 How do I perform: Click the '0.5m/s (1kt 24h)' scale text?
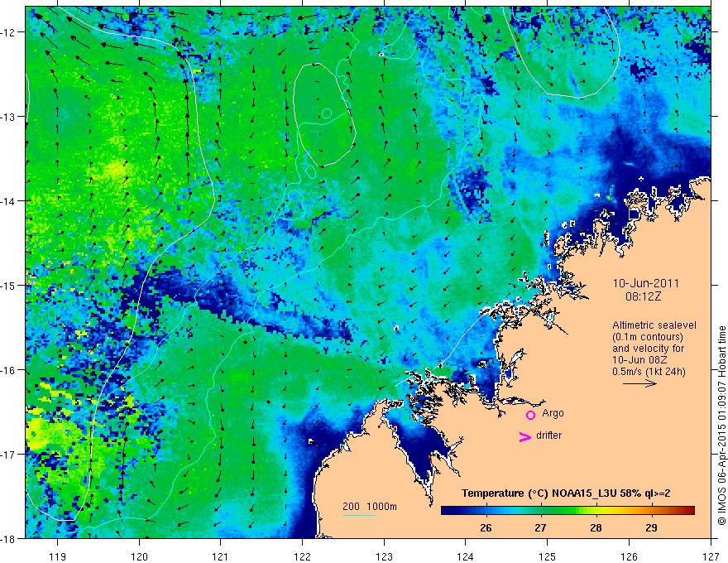pyautogui.click(x=649, y=372)
